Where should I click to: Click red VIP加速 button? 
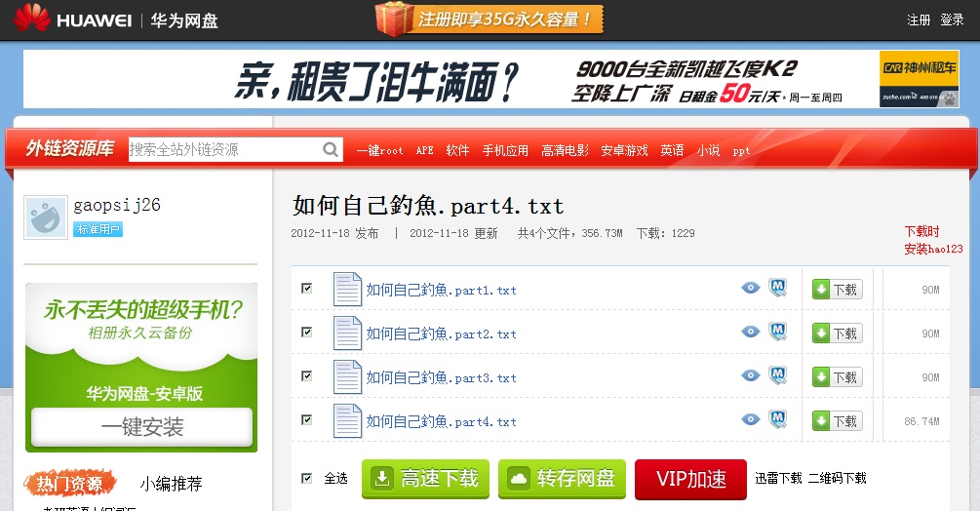point(690,479)
